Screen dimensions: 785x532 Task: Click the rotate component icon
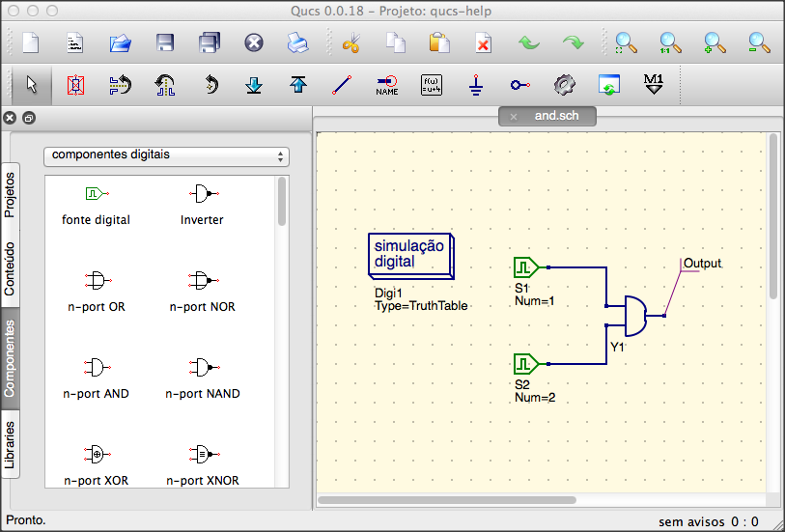point(210,85)
